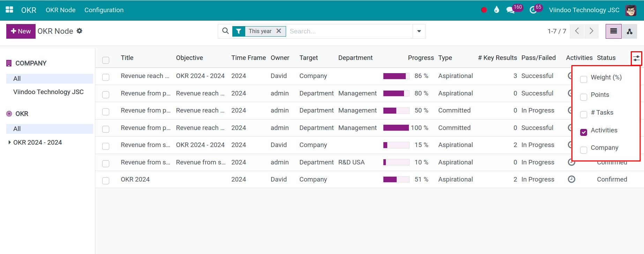The height and width of the screenshot is (254, 644).
Task: Enable the Weight (%) column
Action: pos(583,79)
